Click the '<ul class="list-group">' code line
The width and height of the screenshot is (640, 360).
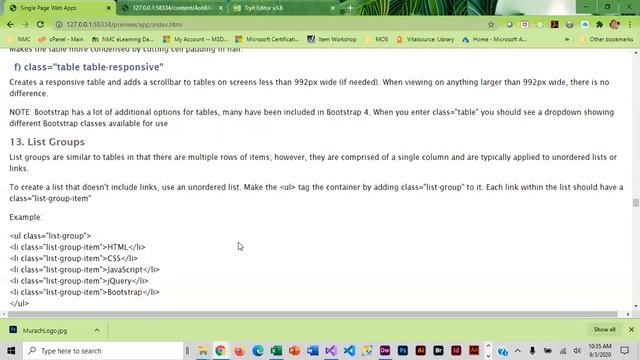(x=50, y=236)
